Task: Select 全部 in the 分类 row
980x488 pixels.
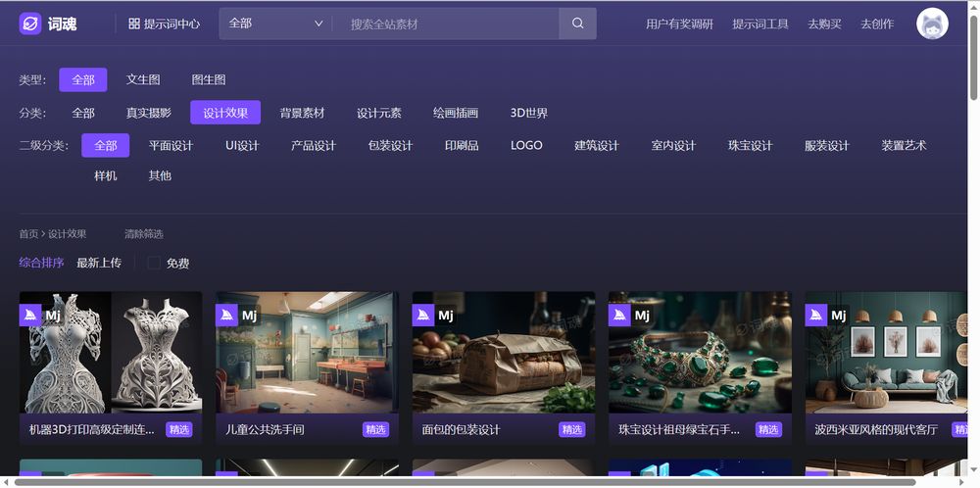Action: [x=83, y=113]
